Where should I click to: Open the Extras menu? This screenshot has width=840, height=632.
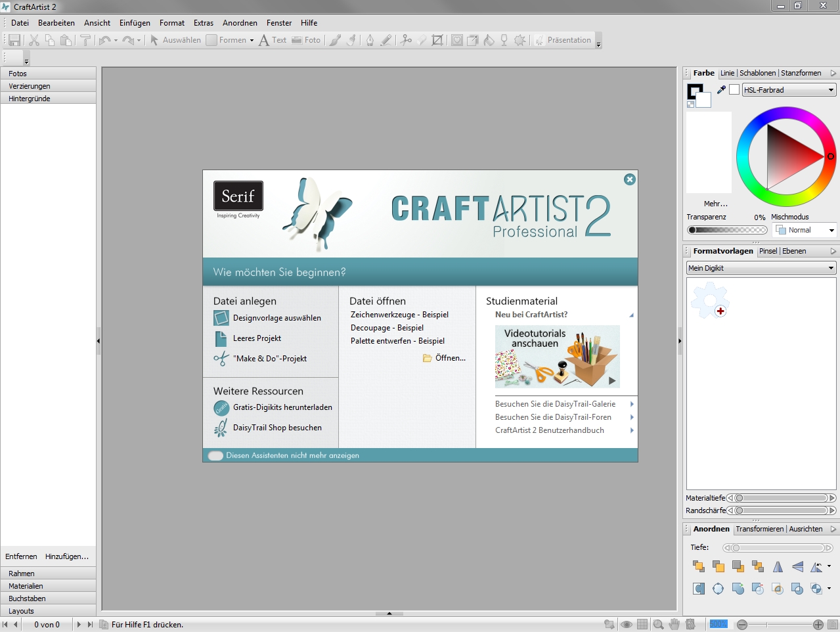(x=203, y=22)
